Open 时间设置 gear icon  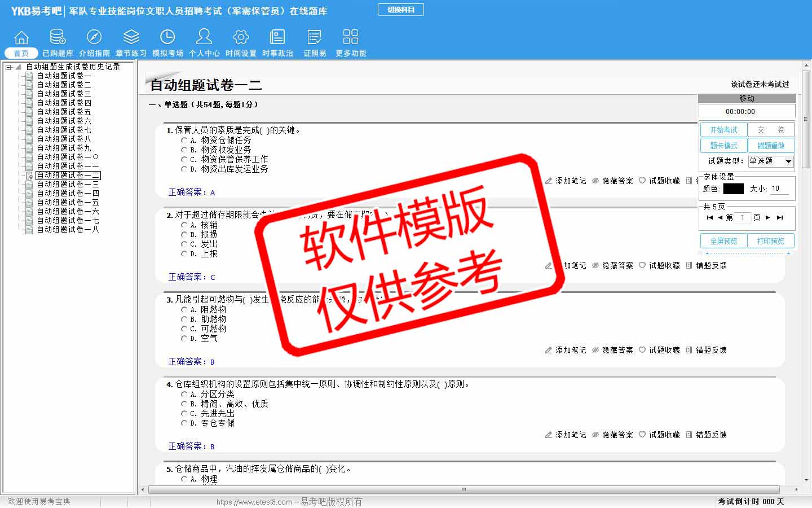[241, 38]
